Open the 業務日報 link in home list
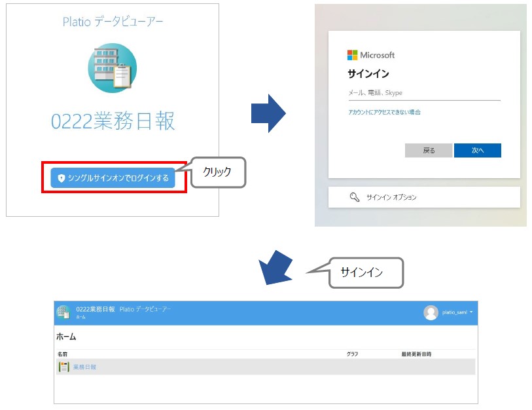The width and height of the screenshot is (532, 410). pos(84,367)
